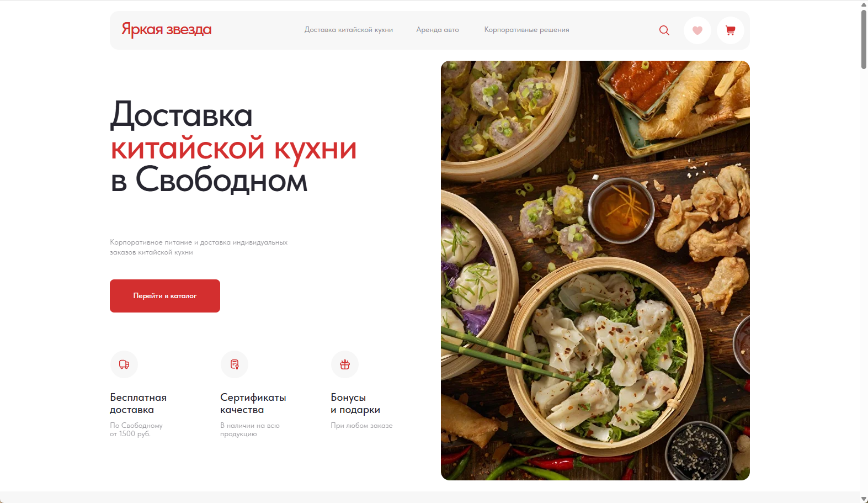Click the По Свободному от 1500 руб. text
The image size is (868, 503).
136,430
